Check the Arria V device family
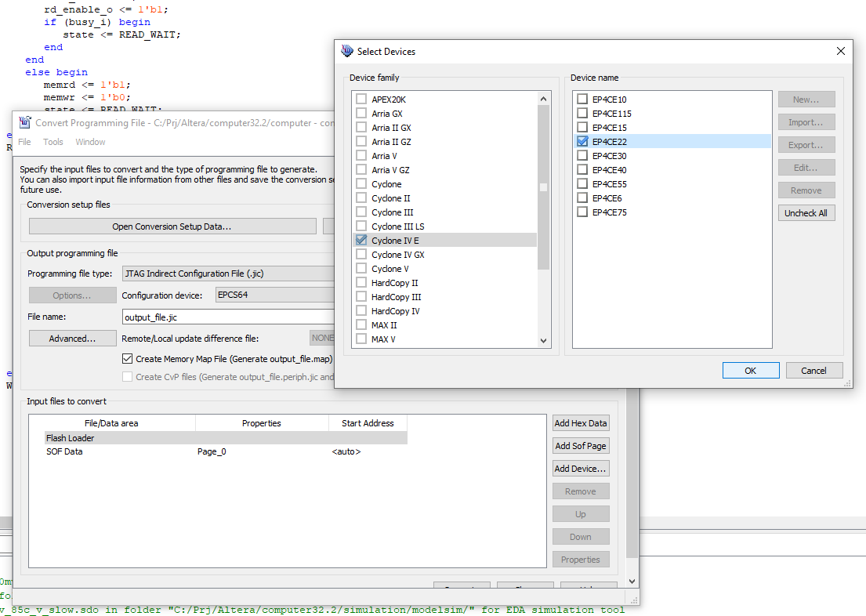 (361, 155)
